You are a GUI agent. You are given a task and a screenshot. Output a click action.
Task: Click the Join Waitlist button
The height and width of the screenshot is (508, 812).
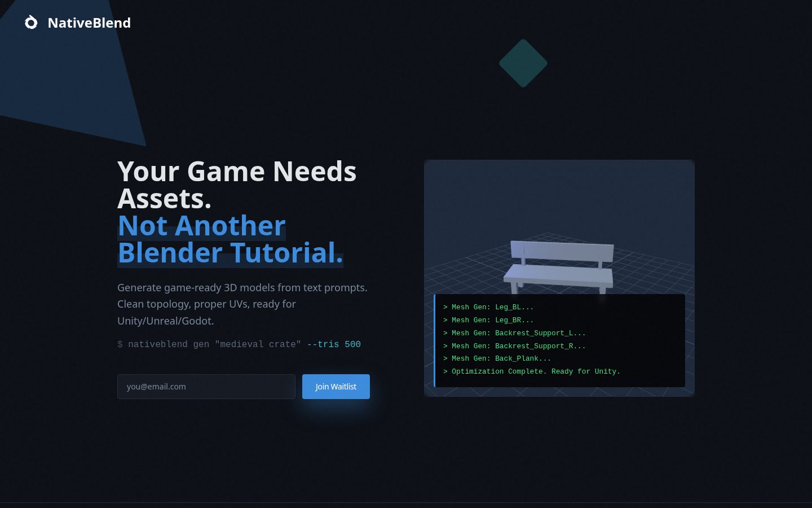pyautogui.click(x=336, y=387)
